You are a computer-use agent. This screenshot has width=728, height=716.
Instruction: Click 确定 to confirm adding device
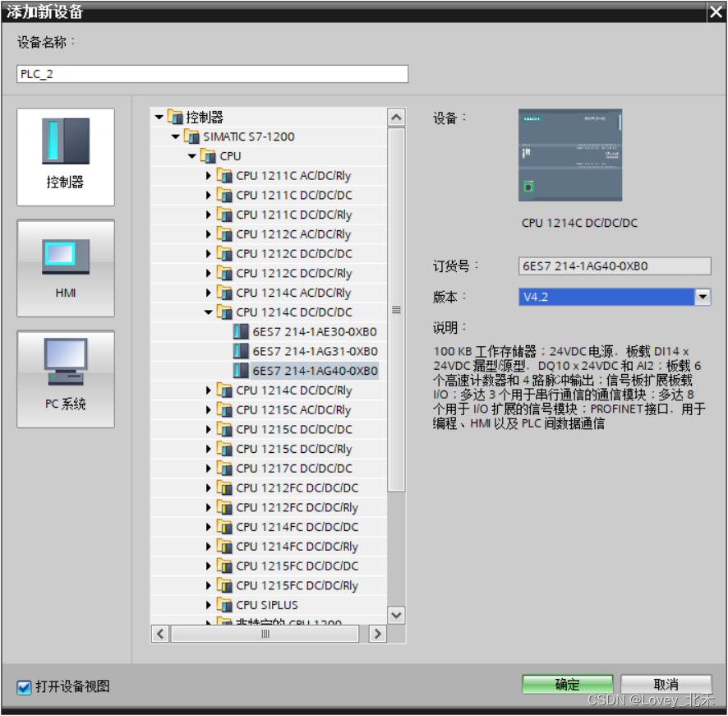point(567,684)
